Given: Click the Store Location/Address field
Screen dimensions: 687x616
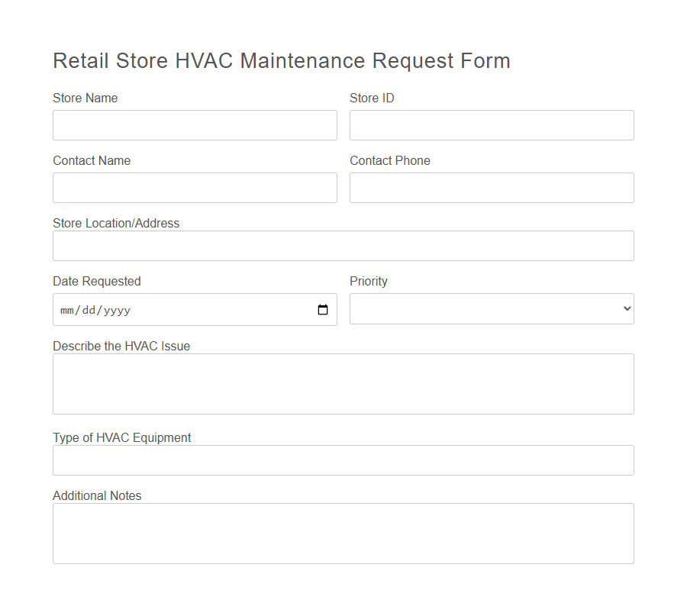Looking at the screenshot, I should click(343, 246).
